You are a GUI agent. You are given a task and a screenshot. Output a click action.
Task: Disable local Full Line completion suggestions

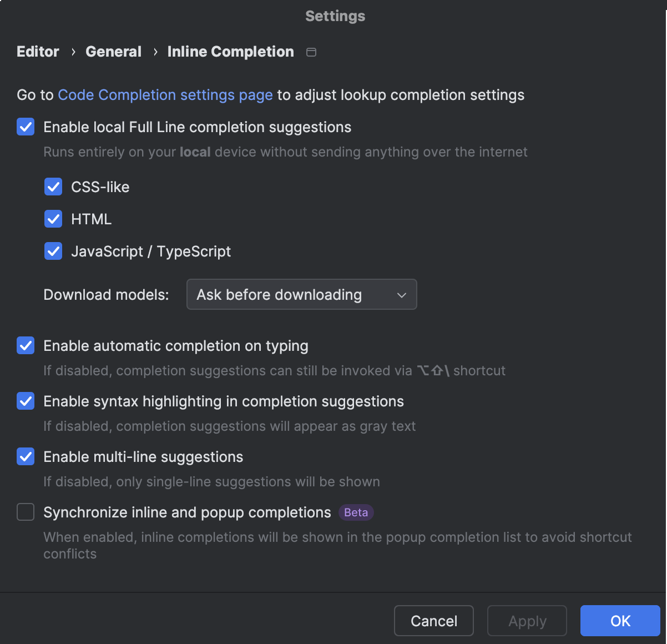(26, 127)
